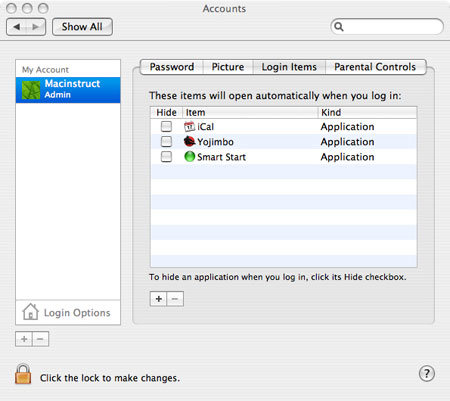Click the Item column header

coord(250,113)
